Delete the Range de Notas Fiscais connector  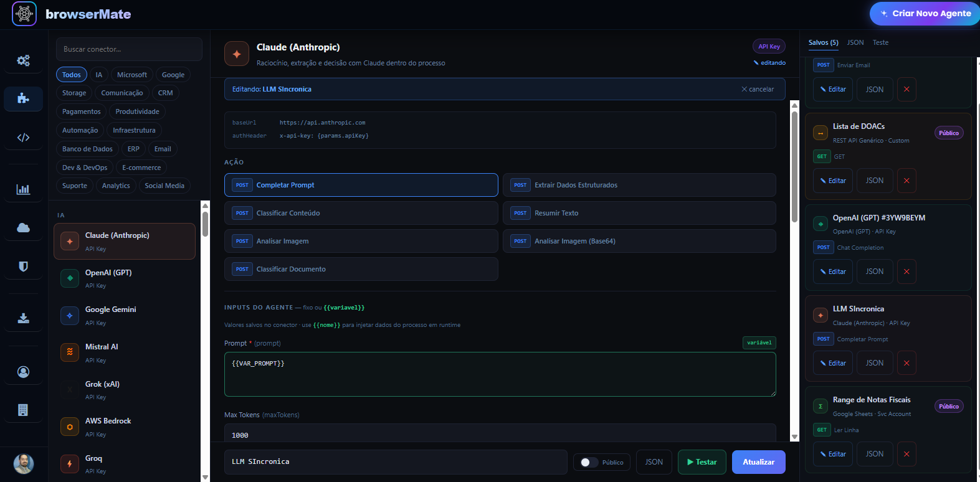(906, 454)
